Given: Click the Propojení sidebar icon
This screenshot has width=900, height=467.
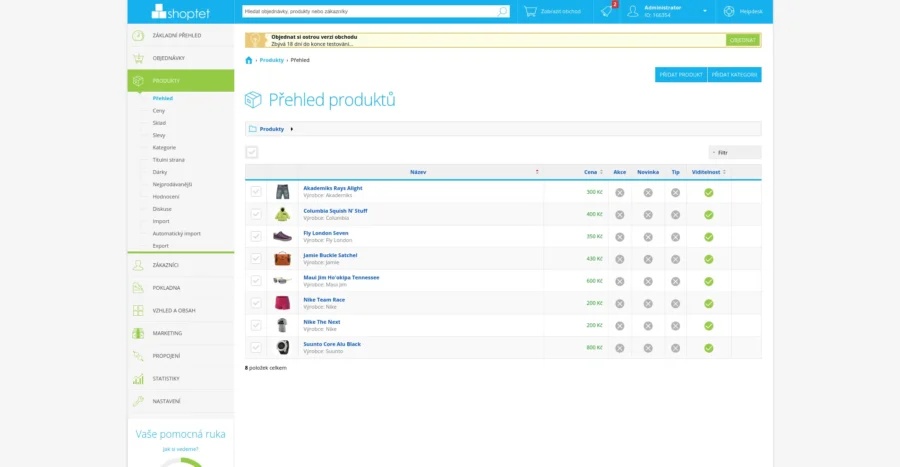Looking at the screenshot, I should 138,356.
